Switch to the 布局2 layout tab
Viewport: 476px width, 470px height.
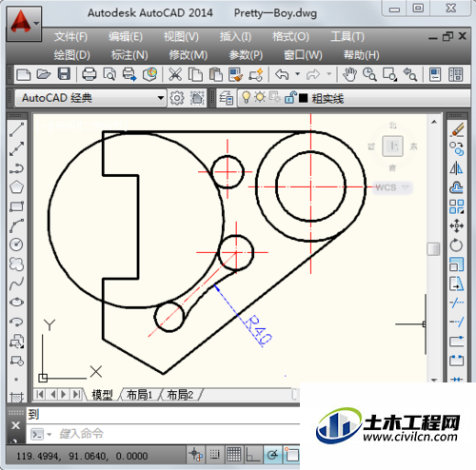tap(180, 395)
